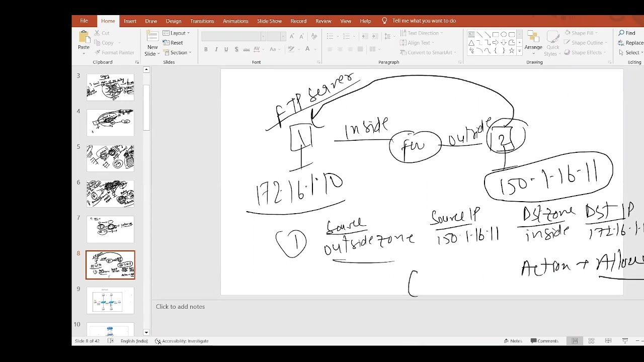Toggle Align Left paragraph alignment
Screen dimensions: 644x362
[330, 49]
